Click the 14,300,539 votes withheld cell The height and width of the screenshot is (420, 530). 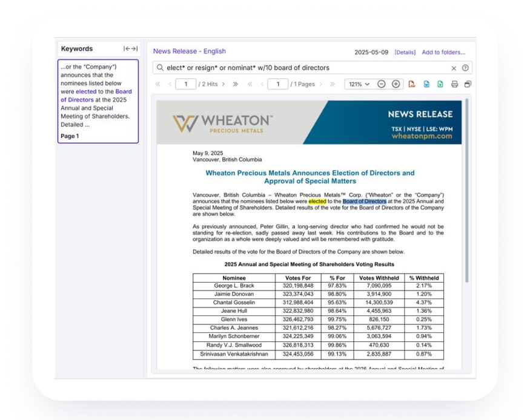(x=379, y=303)
